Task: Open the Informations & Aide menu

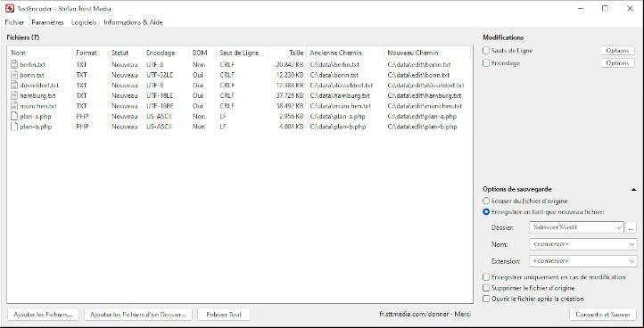Action: (x=133, y=22)
